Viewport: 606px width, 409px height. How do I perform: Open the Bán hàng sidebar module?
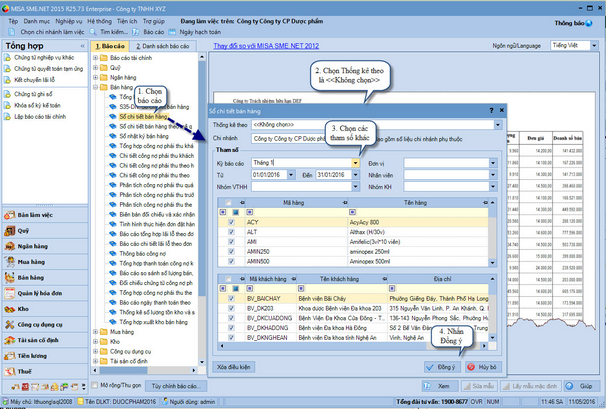click(x=45, y=278)
